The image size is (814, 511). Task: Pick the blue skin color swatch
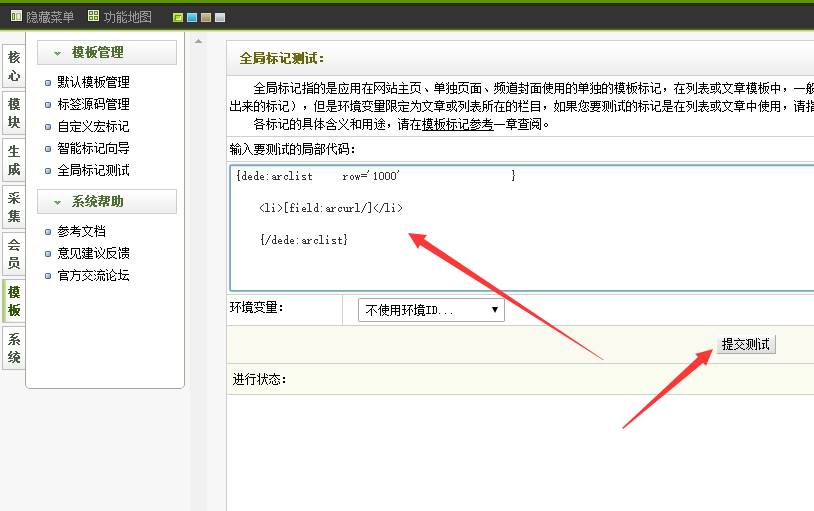(x=192, y=18)
